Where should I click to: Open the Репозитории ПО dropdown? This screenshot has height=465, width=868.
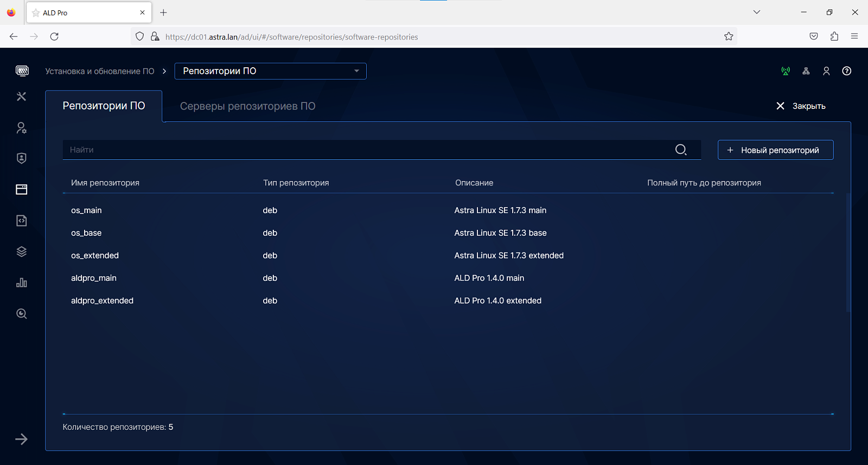tap(270, 71)
